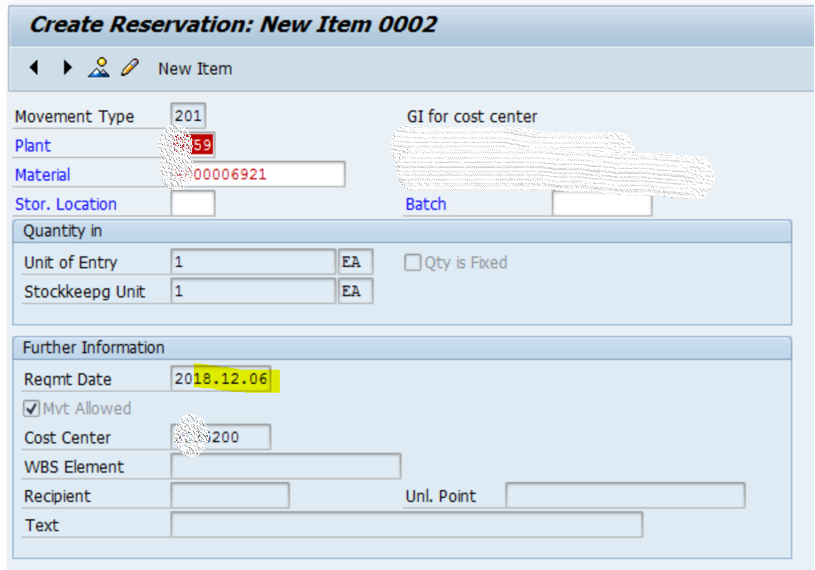815x570 pixels.
Task: Click the pencil edit icon
Action: [x=130, y=68]
